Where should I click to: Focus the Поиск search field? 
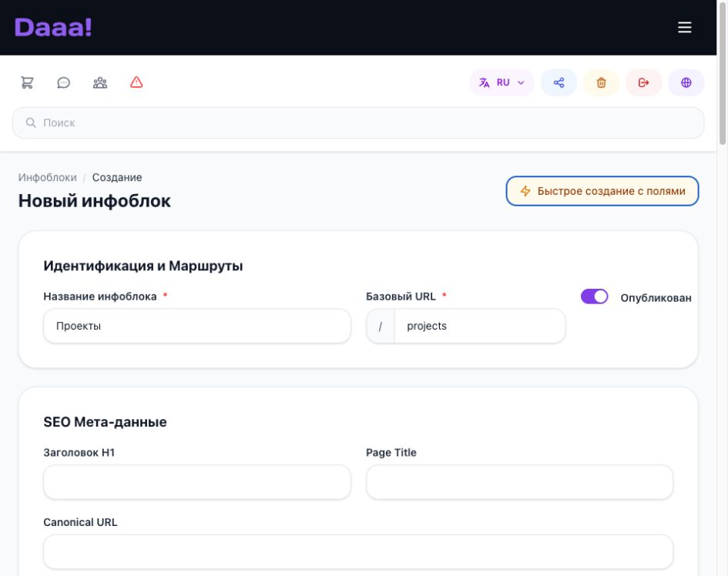(358, 122)
